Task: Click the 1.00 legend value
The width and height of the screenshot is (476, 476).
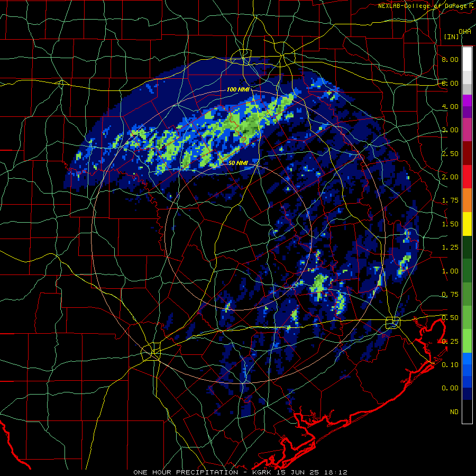Action: (450, 271)
